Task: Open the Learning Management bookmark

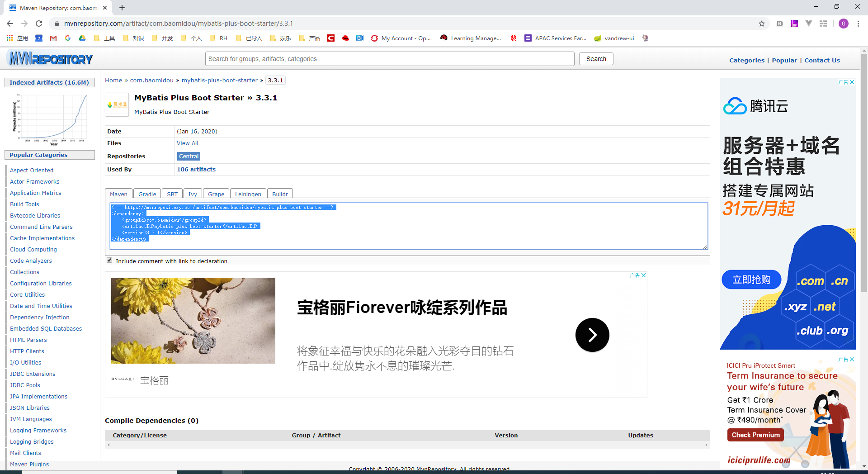Action: (471, 38)
